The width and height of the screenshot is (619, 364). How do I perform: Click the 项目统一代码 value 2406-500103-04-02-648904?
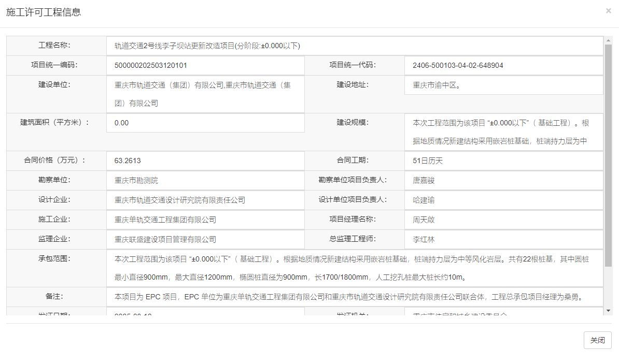tap(458, 65)
